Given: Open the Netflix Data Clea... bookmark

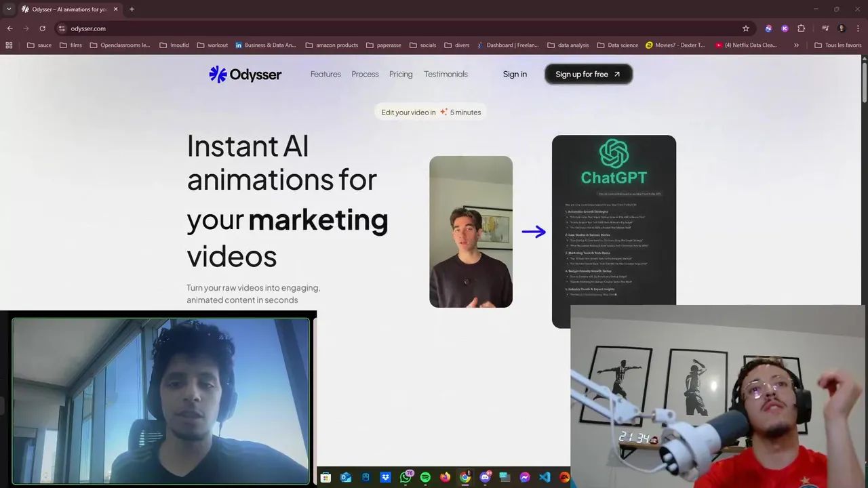Looking at the screenshot, I should (746, 45).
